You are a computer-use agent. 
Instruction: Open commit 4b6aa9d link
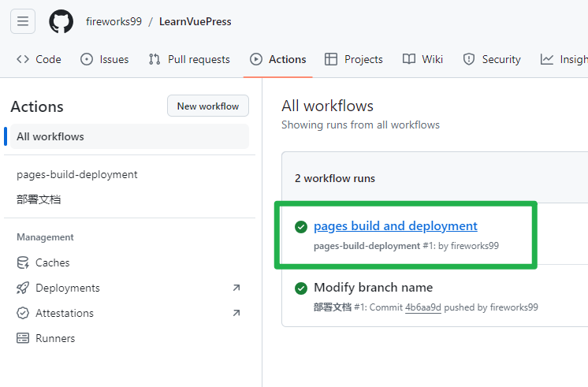[422, 307]
